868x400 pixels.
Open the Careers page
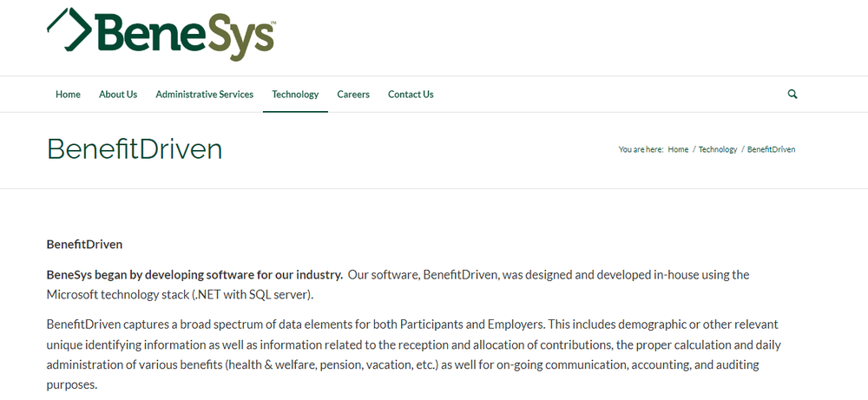(353, 95)
